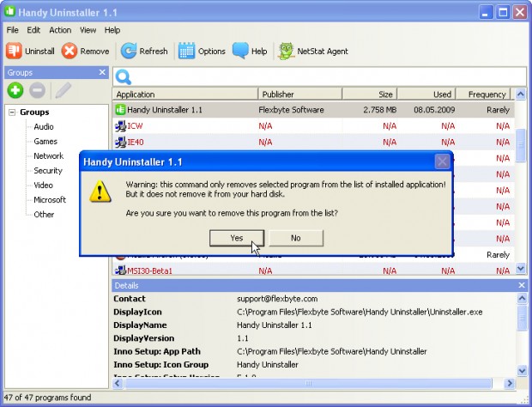Close the warning dialog with X
This screenshot has width=532, height=407.
click(442, 161)
